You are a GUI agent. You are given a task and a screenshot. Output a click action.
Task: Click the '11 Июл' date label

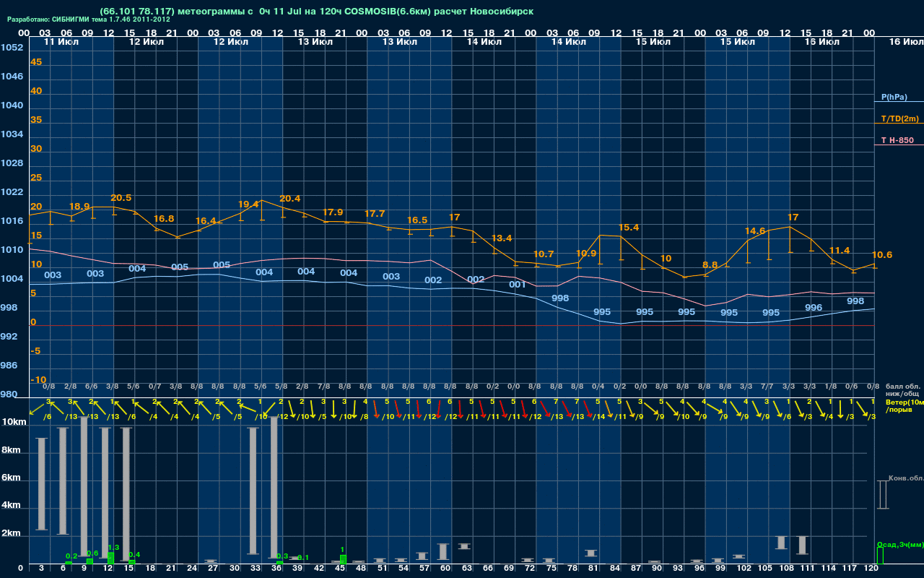pyautogui.click(x=61, y=42)
